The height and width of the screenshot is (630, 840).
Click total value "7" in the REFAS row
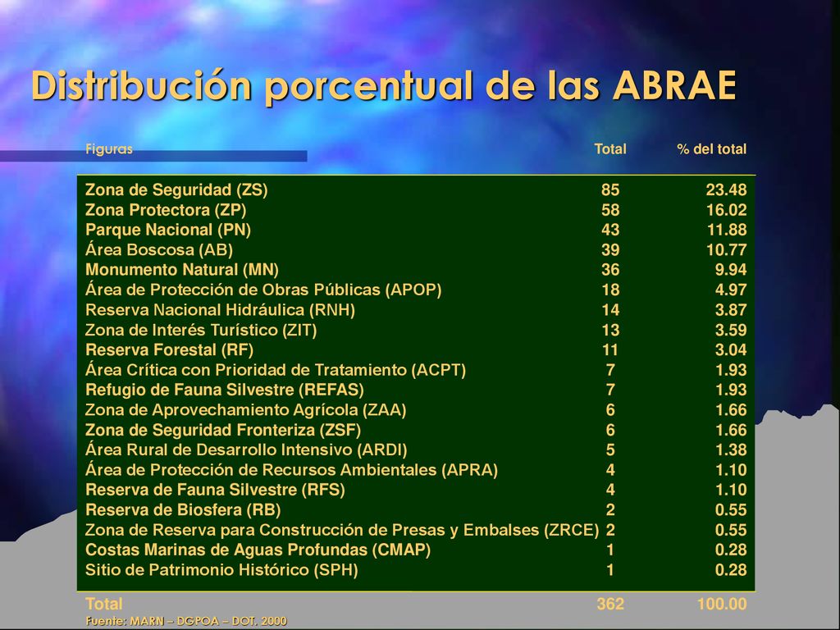tap(610, 390)
